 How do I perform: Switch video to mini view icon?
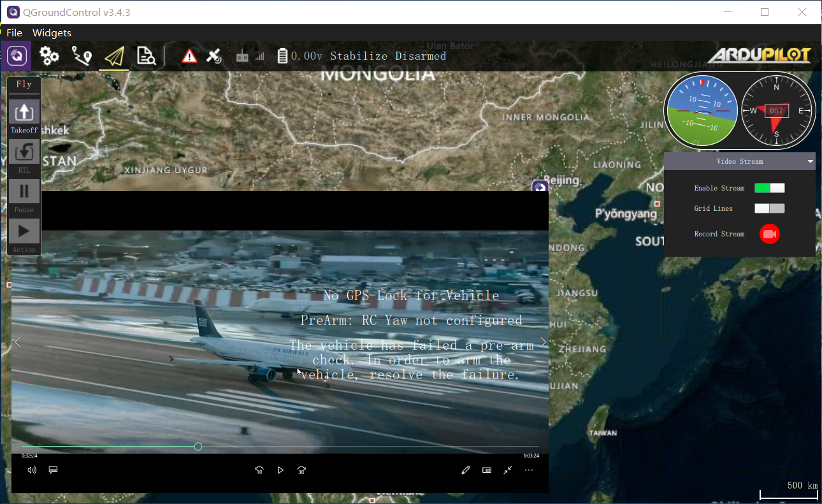coord(487,470)
